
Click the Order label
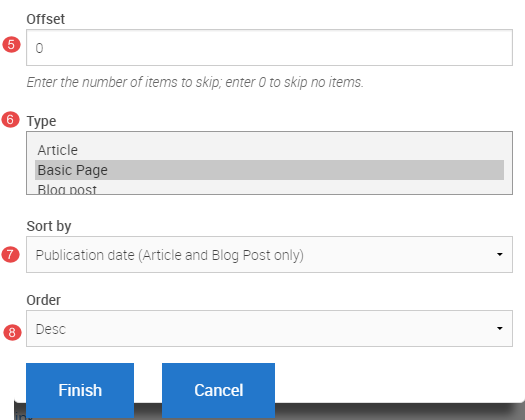(x=44, y=300)
